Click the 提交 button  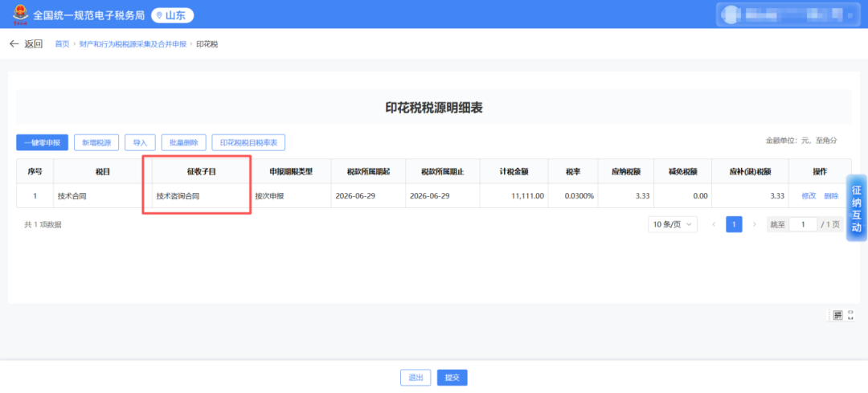pos(452,378)
